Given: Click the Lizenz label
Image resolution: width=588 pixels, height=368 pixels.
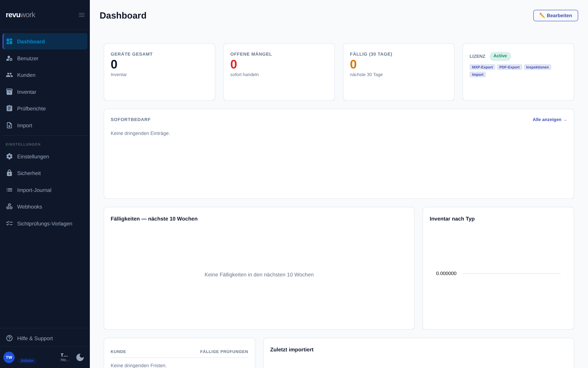Looking at the screenshot, I should click(477, 56).
